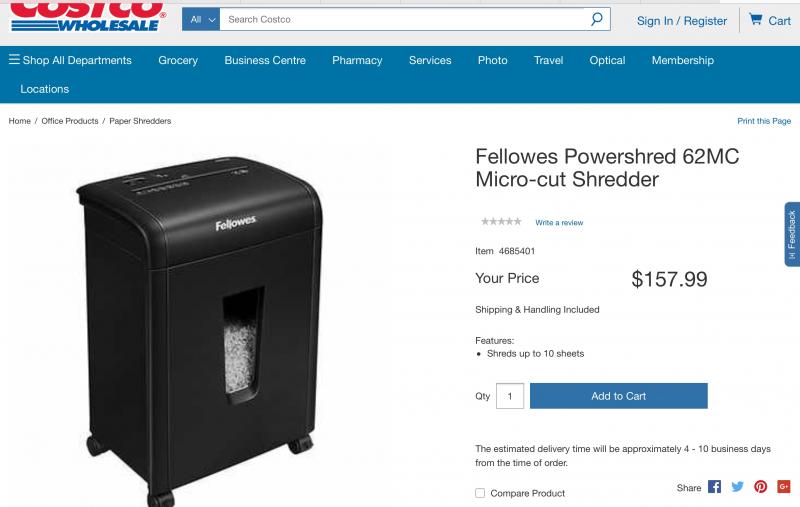Go to the Pharmacy section

[x=357, y=60]
